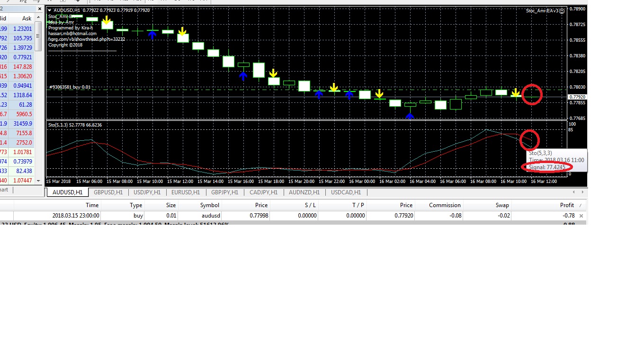The height and width of the screenshot is (364, 644).
Task: Sort trades by Profit column header
Action: [x=567, y=205]
